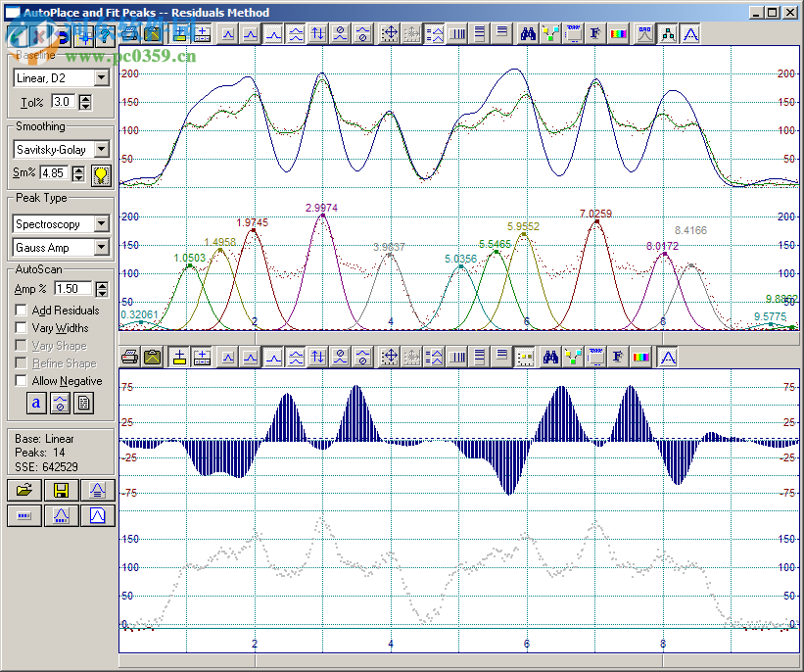Increase Tol% using the up stepper arrow
Image resolution: width=804 pixels, height=672 pixels.
[84, 97]
